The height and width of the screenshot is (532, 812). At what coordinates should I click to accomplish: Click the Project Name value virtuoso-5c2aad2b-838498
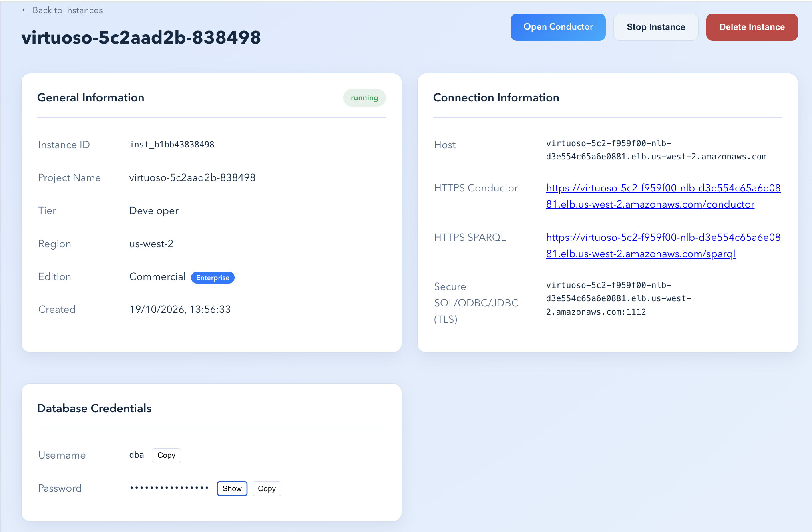coord(192,177)
